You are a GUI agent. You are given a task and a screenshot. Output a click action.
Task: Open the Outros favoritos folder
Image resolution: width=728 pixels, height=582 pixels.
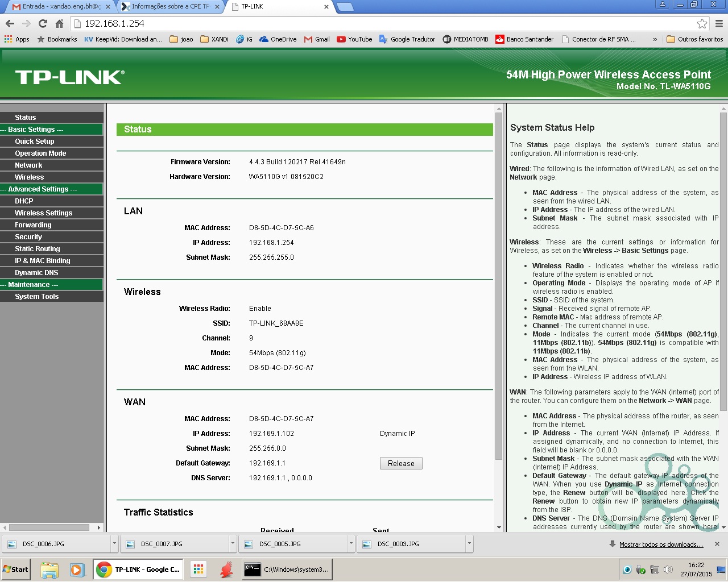[694, 39]
